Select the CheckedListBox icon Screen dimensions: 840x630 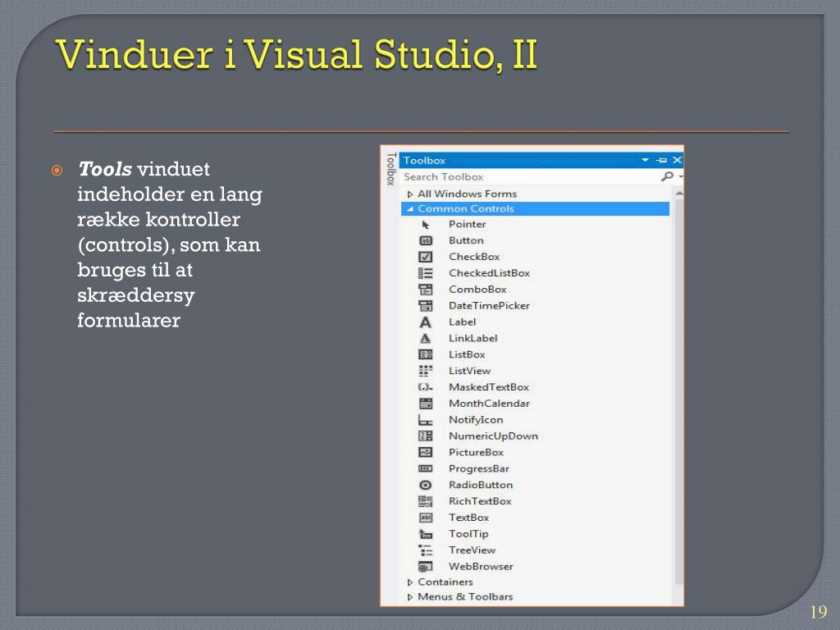coord(426,273)
